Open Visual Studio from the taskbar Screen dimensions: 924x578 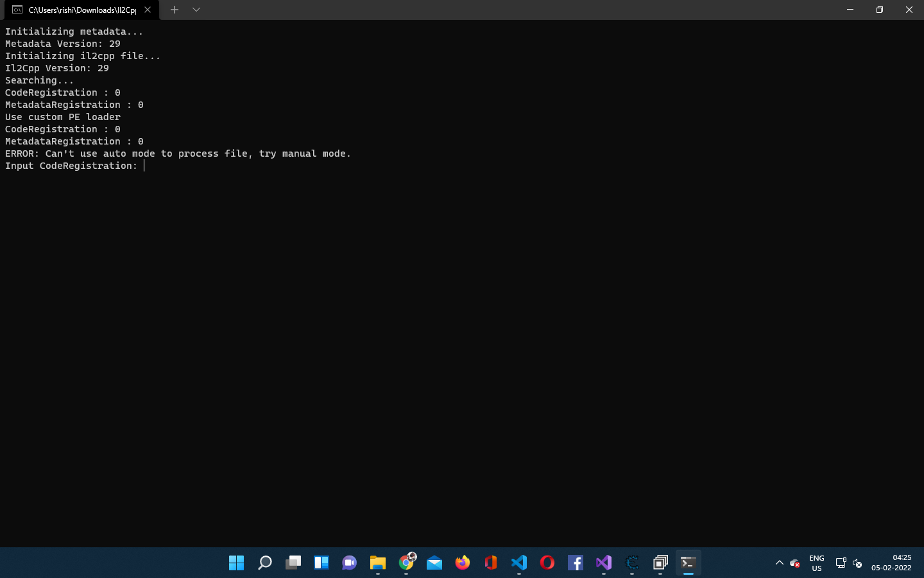(604, 563)
